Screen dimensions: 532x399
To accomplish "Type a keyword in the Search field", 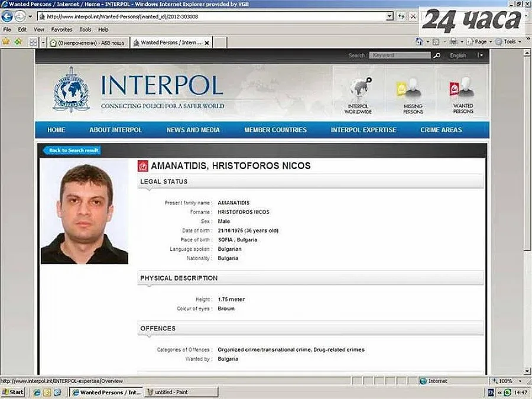I will pos(398,55).
